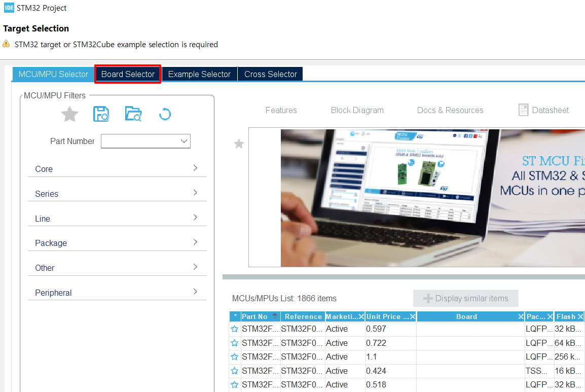Screen dimensions: 585x392
Task: Switch to the MCU/MPU Selector tab
Action: pyautogui.click(x=53, y=75)
